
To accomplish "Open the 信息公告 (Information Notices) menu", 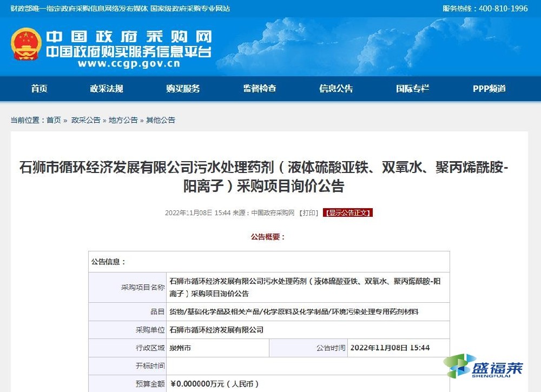I will coord(336,89).
